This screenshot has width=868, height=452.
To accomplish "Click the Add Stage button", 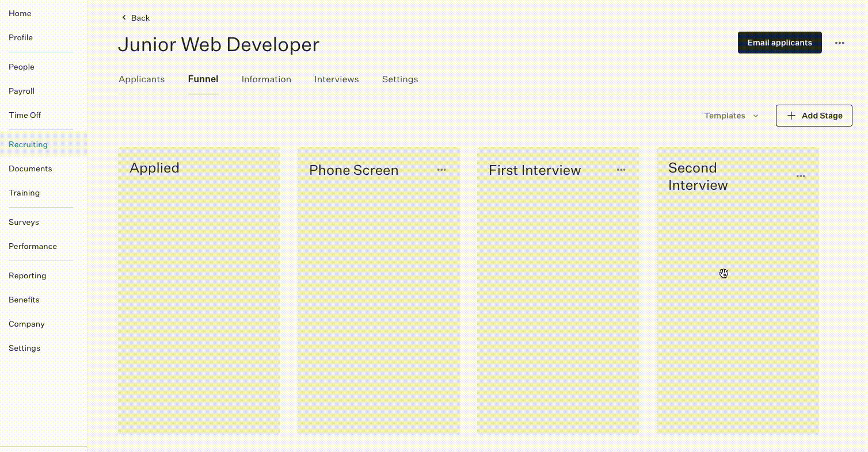I will pos(814,116).
